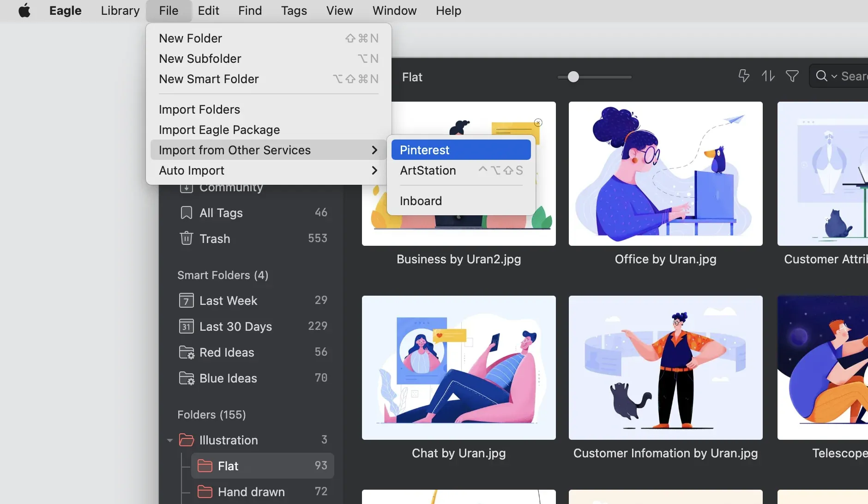
Task: Click the lightning quick action icon
Action: click(744, 76)
